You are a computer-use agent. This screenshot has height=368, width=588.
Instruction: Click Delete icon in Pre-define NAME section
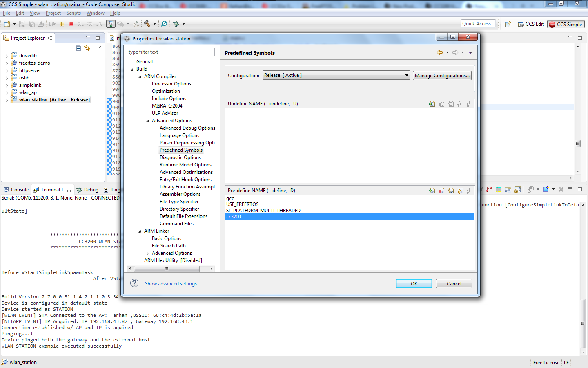441,191
